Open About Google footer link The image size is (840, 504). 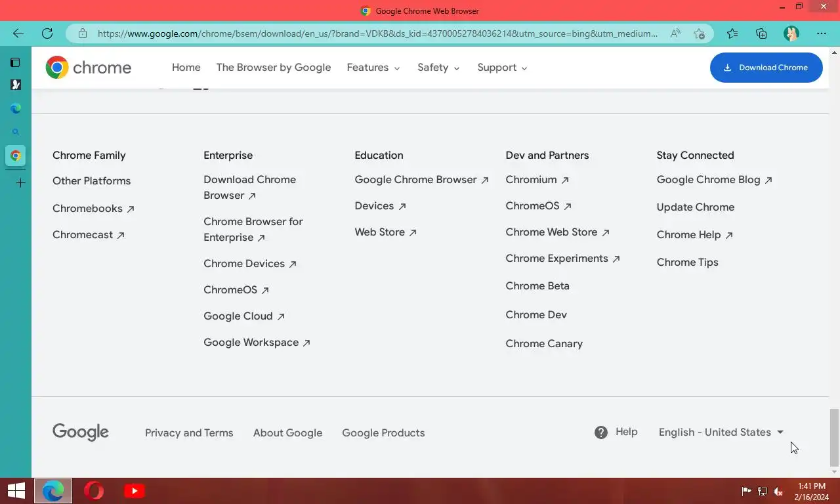point(287,433)
